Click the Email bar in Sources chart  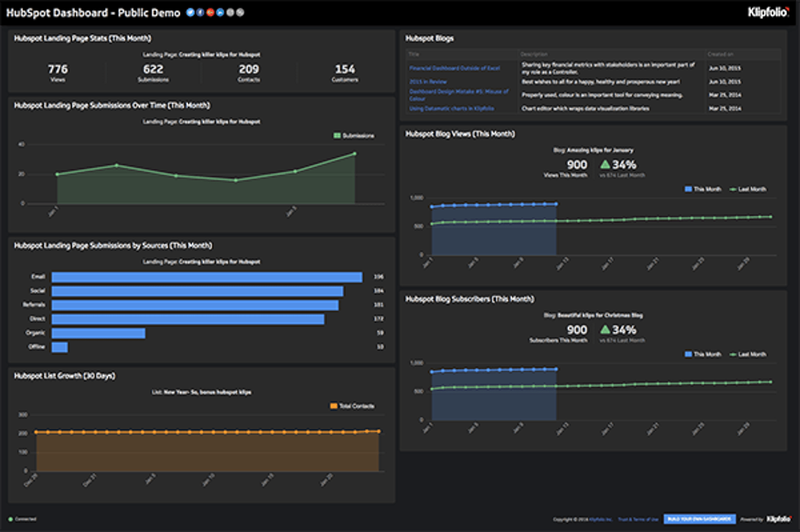(207, 277)
